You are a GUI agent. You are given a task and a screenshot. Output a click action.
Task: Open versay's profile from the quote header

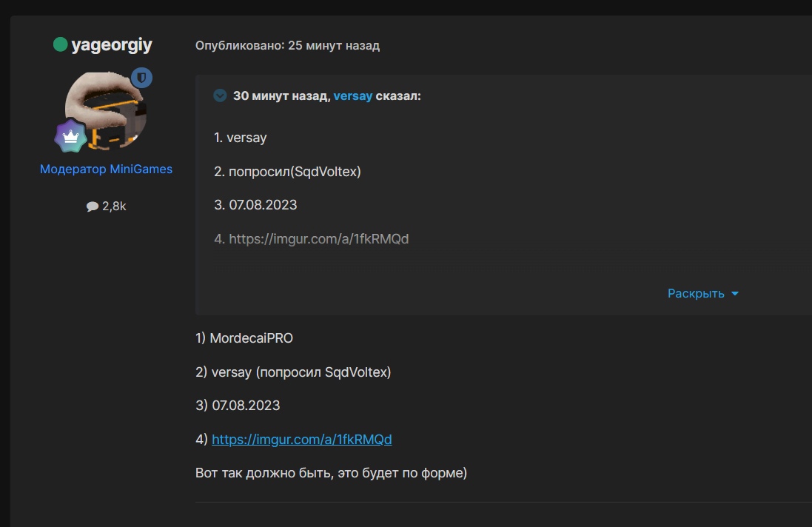tap(353, 95)
